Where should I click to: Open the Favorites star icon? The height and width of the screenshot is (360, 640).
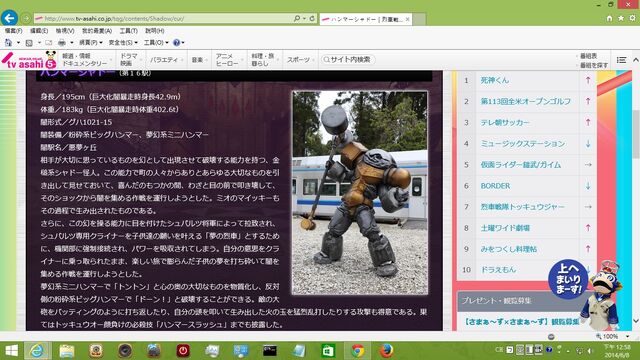pyautogui.click(x=621, y=18)
